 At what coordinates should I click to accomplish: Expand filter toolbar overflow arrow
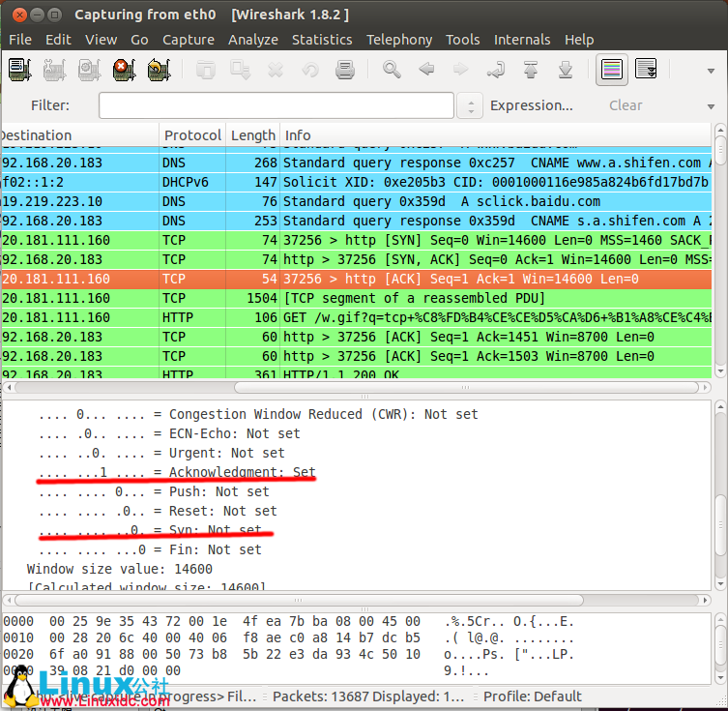pyautogui.click(x=711, y=106)
